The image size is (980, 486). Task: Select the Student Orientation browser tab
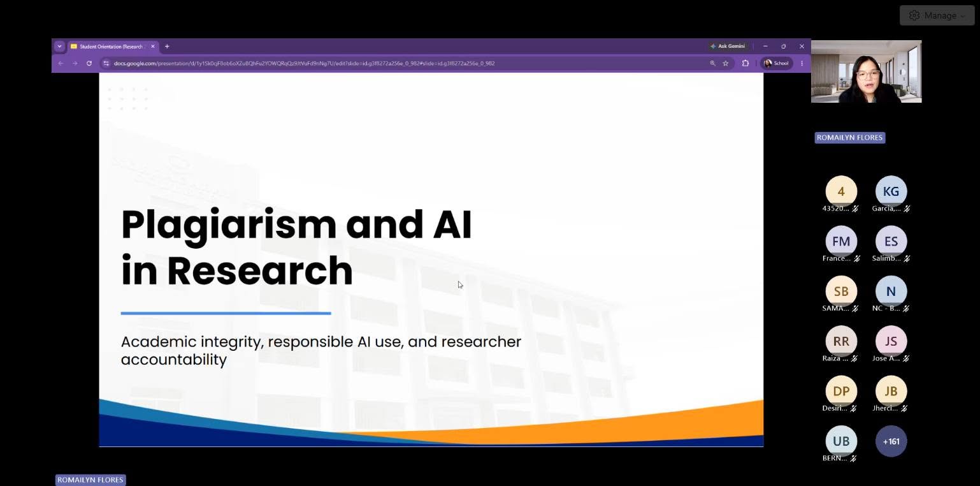pos(112,46)
